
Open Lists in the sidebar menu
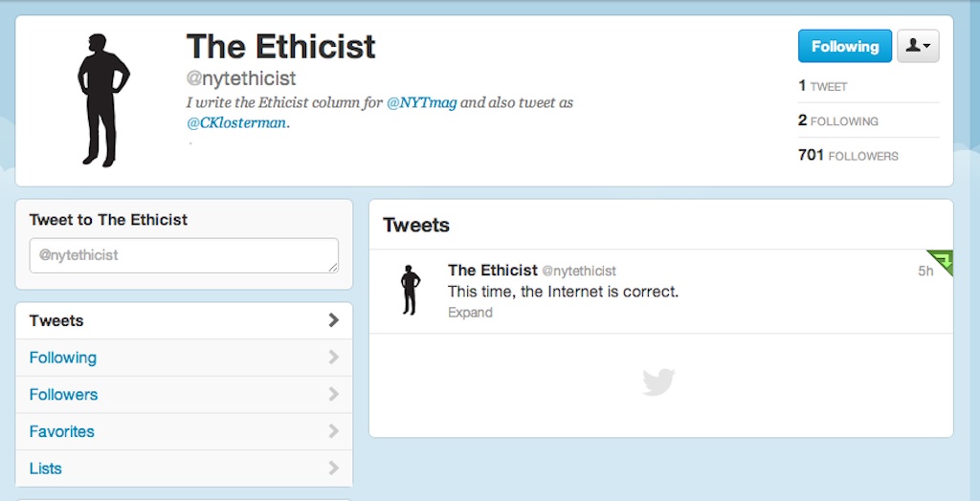point(46,468)
